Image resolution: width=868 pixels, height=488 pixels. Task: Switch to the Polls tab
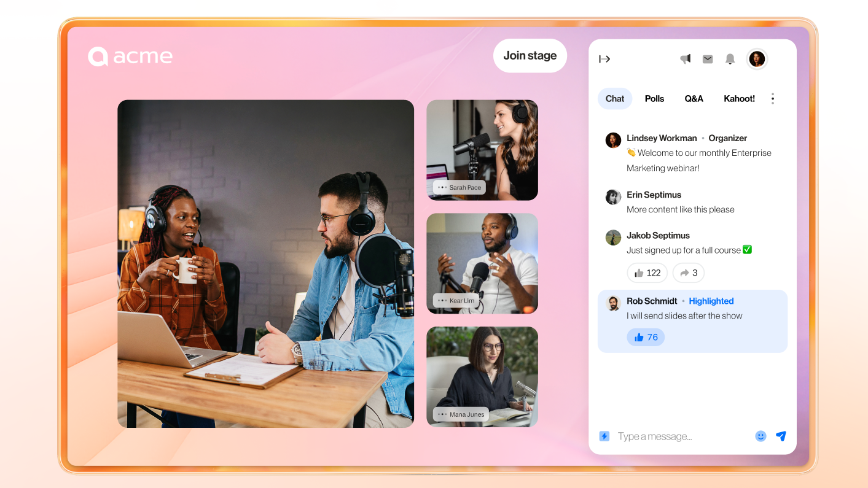point(654,99)
